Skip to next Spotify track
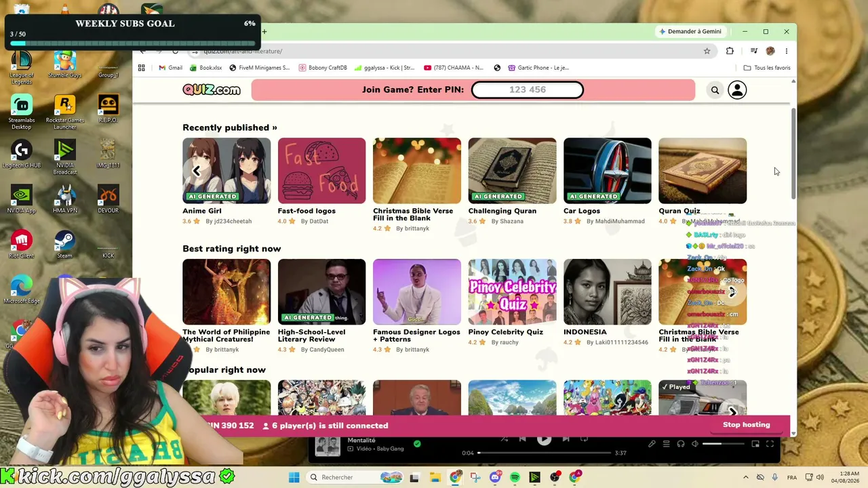868x488 pixels. [x=565, y=439]
